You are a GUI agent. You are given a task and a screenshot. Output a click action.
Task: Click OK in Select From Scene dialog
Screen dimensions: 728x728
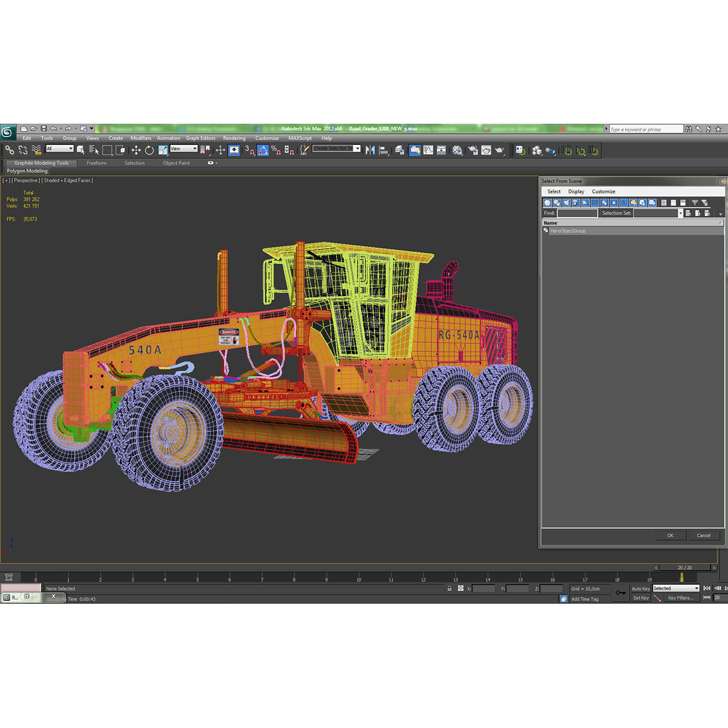click(670, 535)
